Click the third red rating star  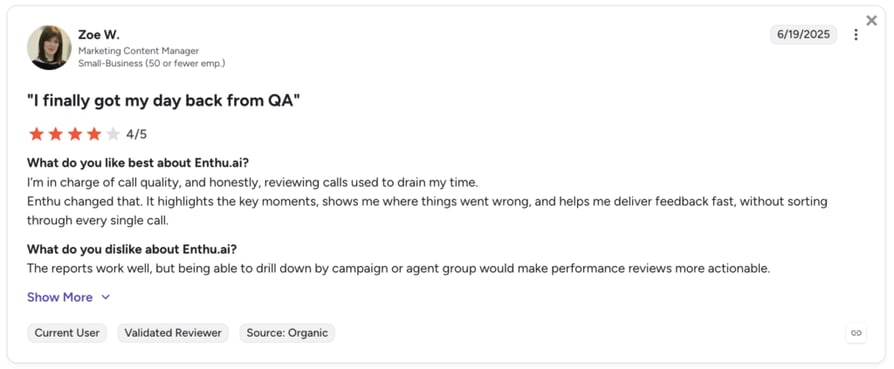coord(75,135)
